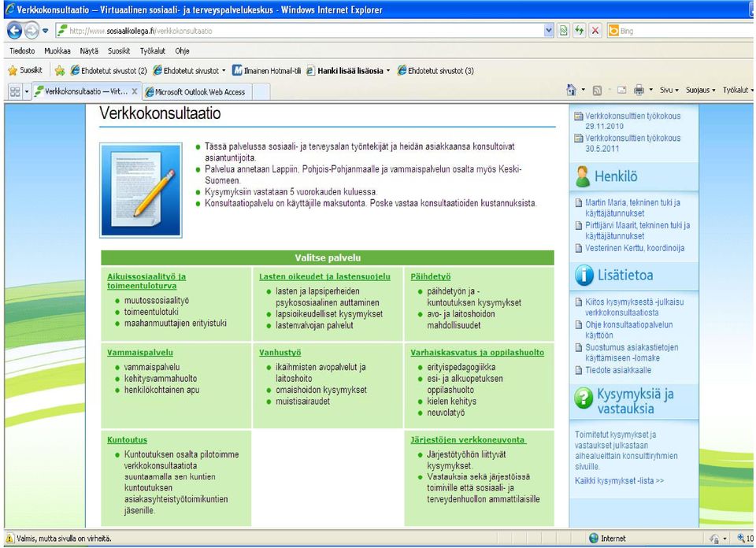Open Suostumus asiakastietojen käyttämiseen -lomake link

tap(632, 352)
